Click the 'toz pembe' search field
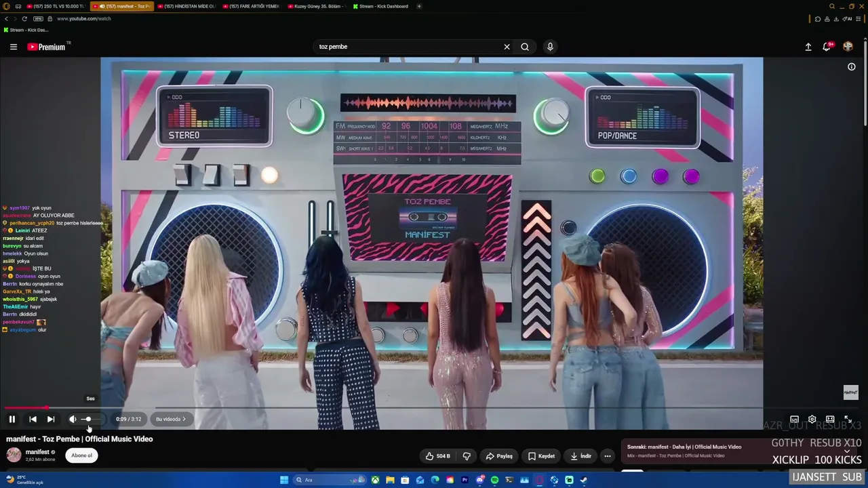Viewport: 868px width, 488px height. (x=407, y=47)
